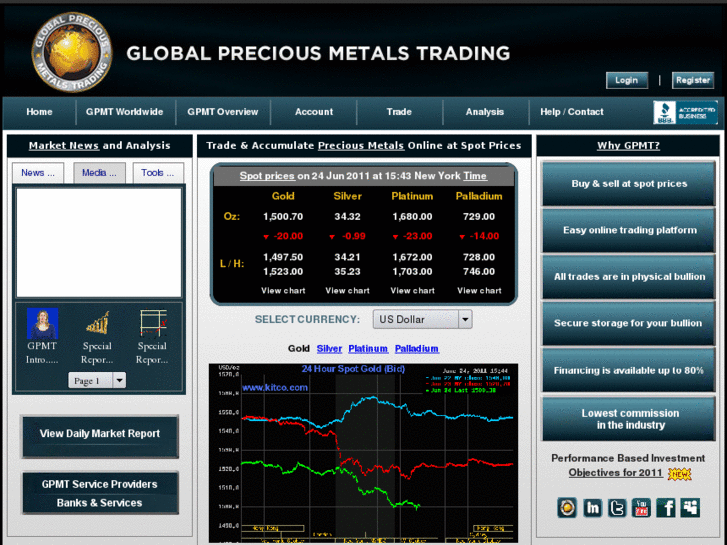Open the Precious Metals header link
Screen dimensions: 727x545
(361, 146)
